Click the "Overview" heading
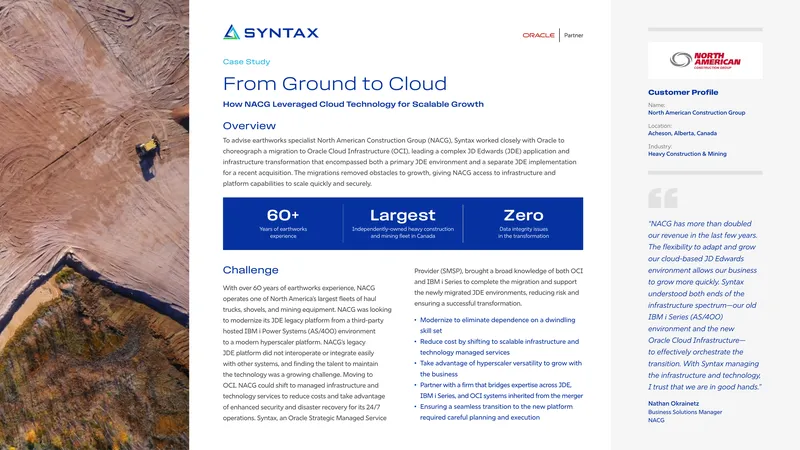The image size is (800, 450). (x=249, y=126)
